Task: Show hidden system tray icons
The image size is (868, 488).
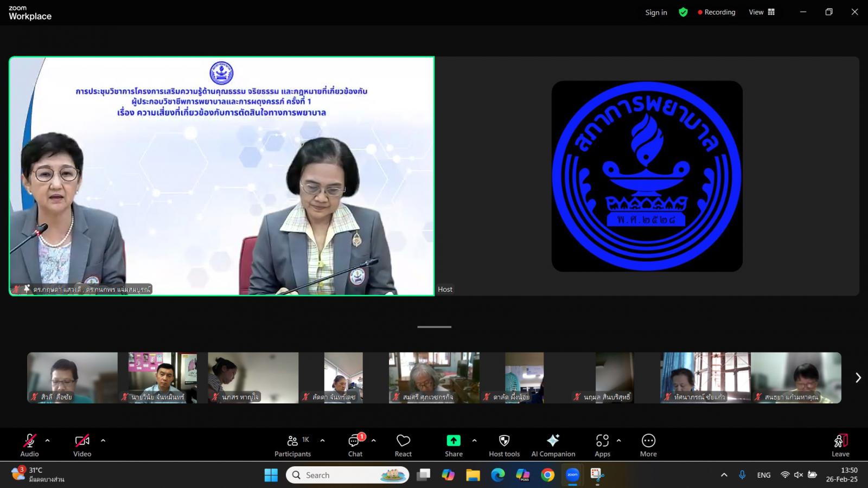Action: 724,475
